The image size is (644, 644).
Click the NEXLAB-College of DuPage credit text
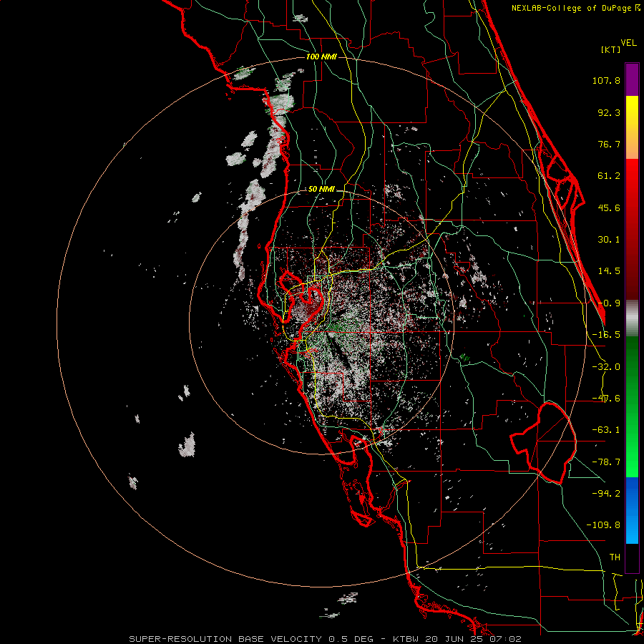(x=572, y=8)
